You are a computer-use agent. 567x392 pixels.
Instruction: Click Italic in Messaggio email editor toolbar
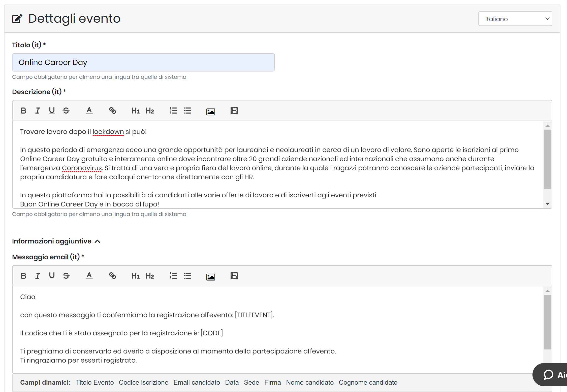(x=38, y=276)
